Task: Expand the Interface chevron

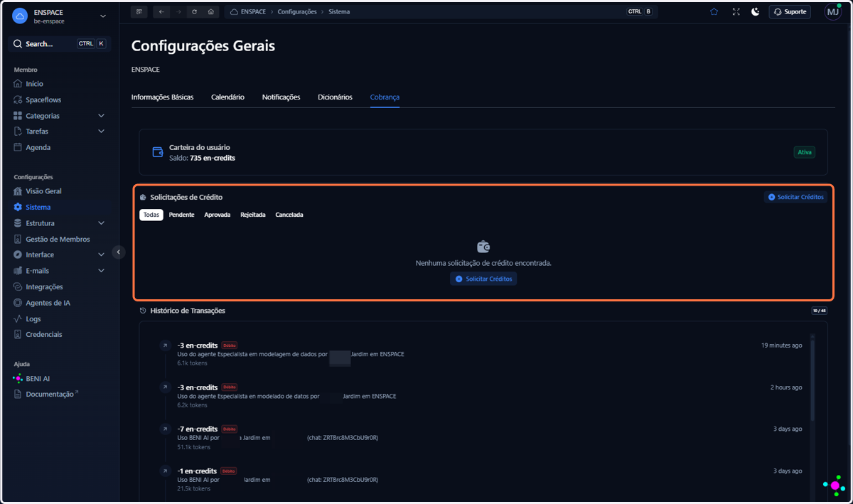Action: 101,254
